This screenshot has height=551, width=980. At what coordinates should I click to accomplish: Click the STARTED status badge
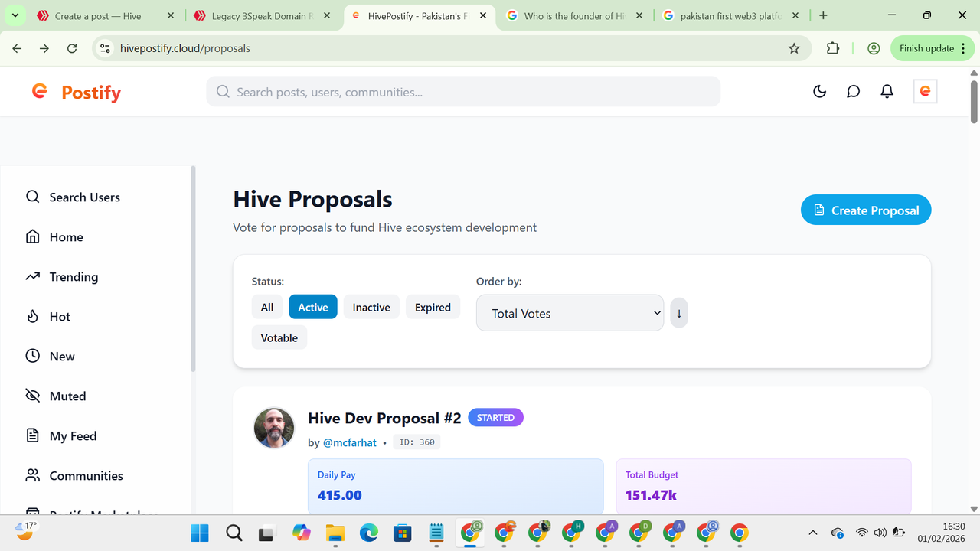(495, 418)
